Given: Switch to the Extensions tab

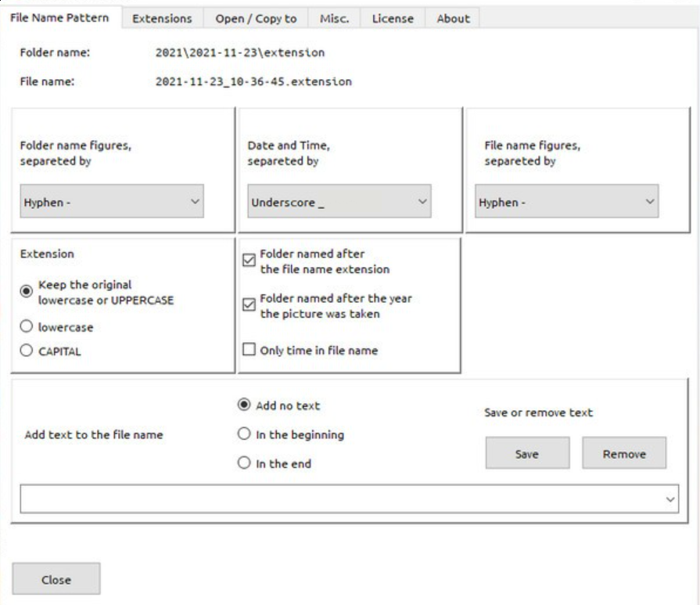Looking at the screenshot, I should click(162, 18).
